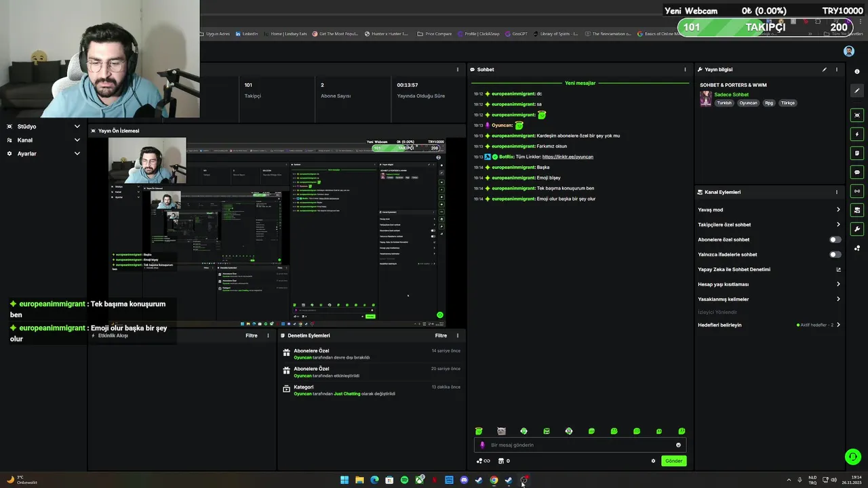868x488 pixels.
Task: Open the three-dots cluster sidebar icon
Action: tap(857, 248)
